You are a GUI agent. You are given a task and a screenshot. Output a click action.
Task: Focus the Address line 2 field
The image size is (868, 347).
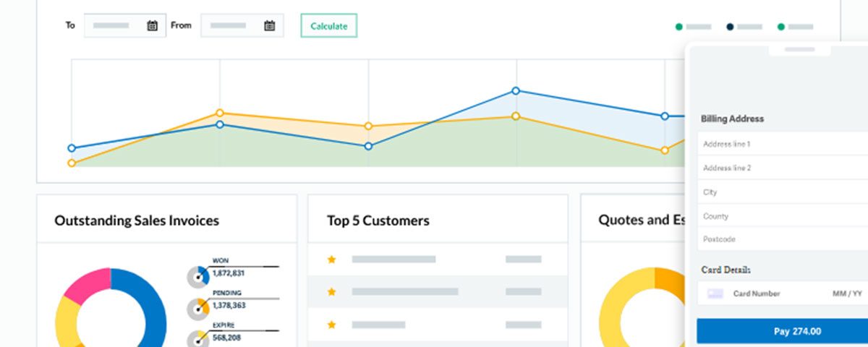(783, 168)
